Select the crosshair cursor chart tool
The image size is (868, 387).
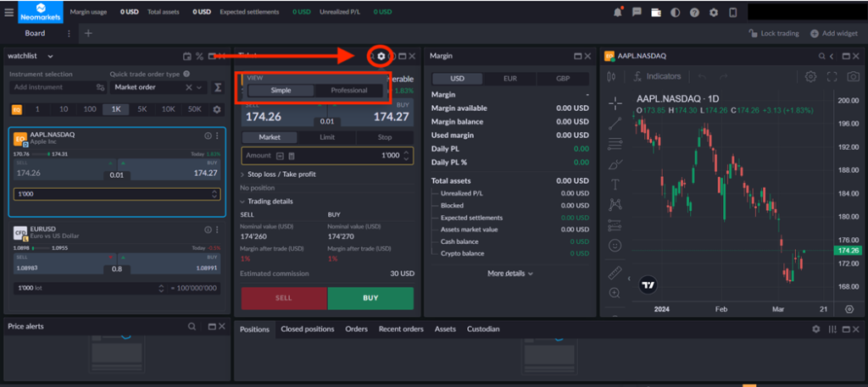point(615,102)
